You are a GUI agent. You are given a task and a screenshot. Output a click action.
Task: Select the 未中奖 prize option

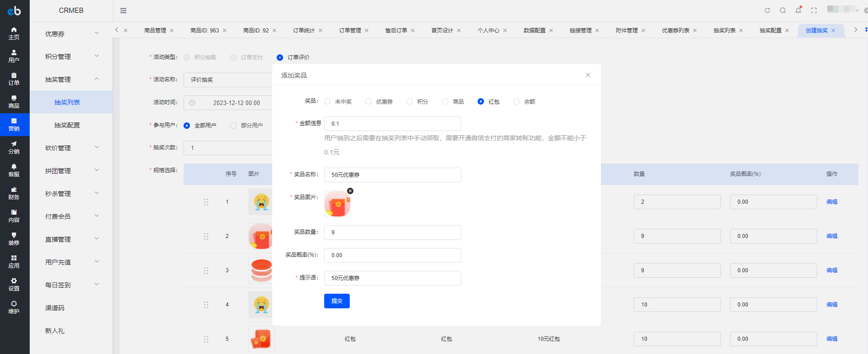pos(338,101)
